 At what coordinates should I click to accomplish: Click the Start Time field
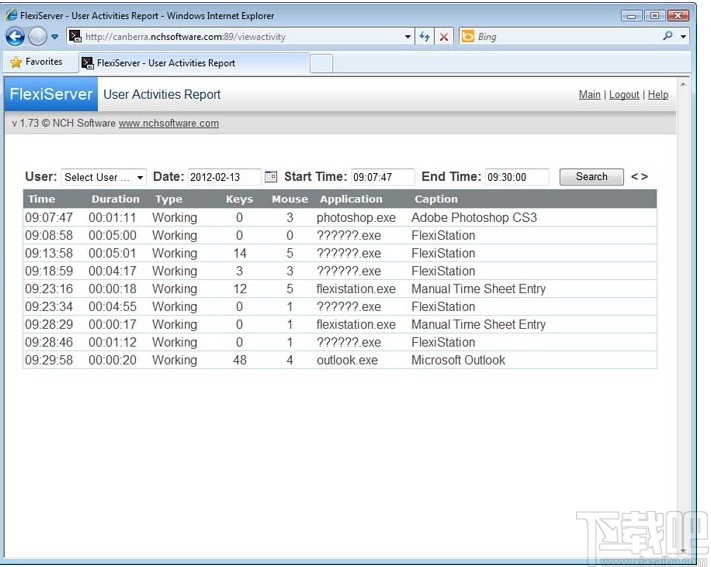pyautogui.click(x=383, y=177)
